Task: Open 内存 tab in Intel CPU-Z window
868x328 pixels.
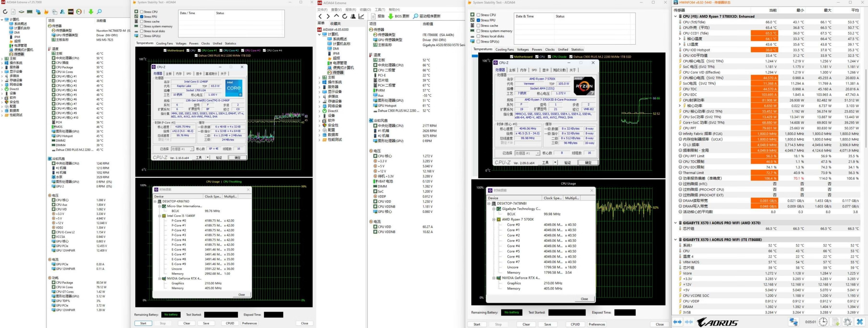Action: coord(179,74)
